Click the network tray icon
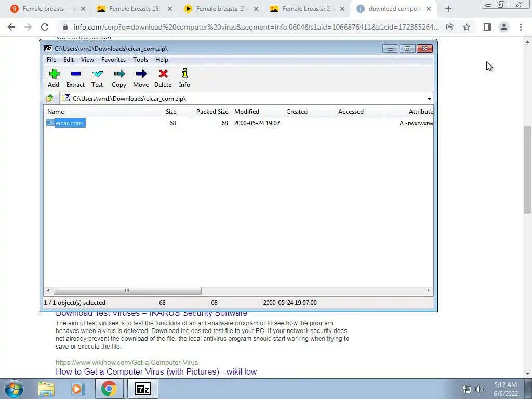 click(x=467, y=389)
